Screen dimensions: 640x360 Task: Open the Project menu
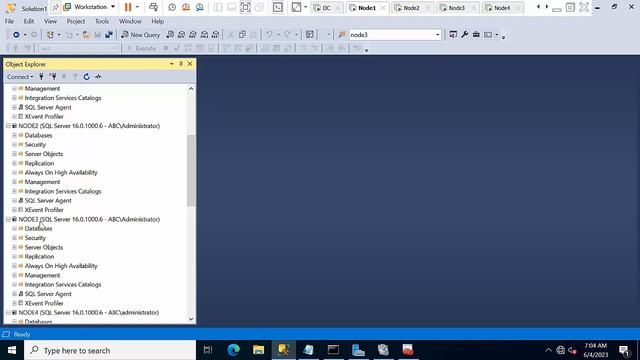coord(76,21)
